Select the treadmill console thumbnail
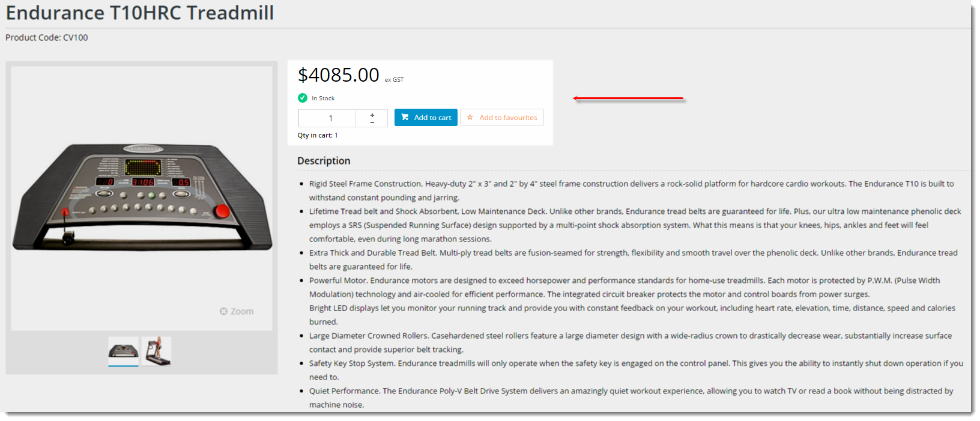Viewport: 980px width, 421px height. pyautogui.click(x=123, y=351)
